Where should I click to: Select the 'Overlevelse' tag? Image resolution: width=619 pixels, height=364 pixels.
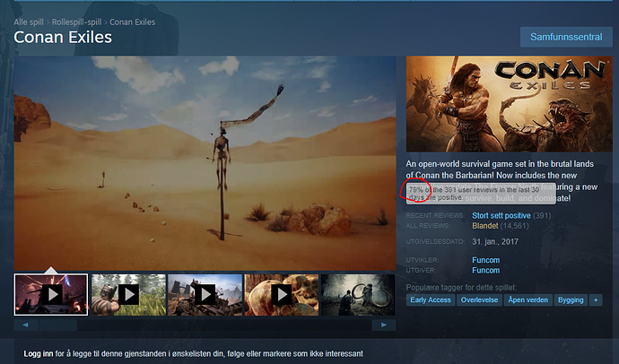pos(479,300)
